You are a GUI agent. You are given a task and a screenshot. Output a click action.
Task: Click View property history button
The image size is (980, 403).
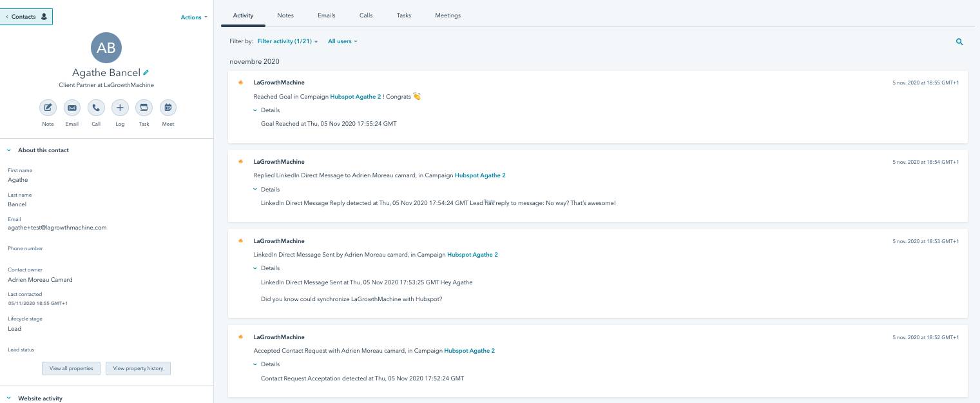point(138,368)
